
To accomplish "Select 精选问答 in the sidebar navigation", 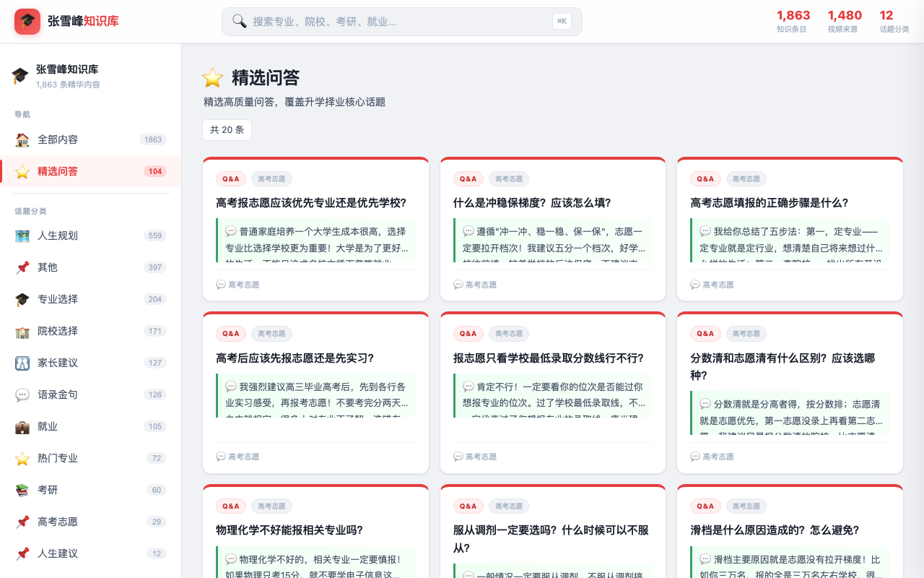I will 90,171.
